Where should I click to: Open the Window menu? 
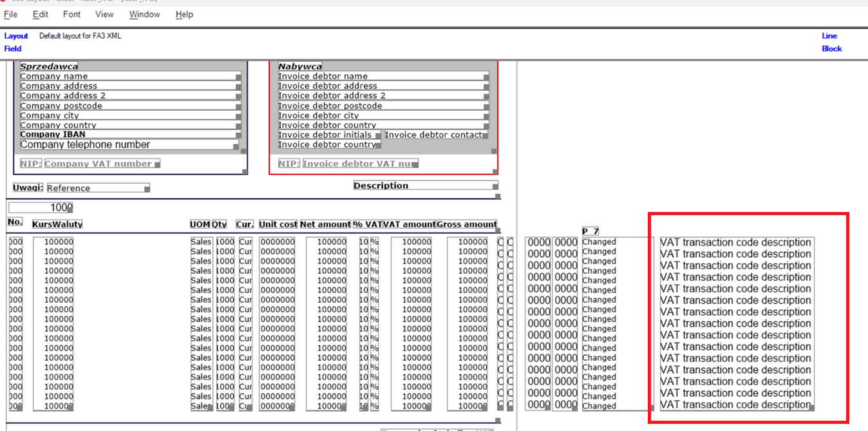[x=144, y=14]
